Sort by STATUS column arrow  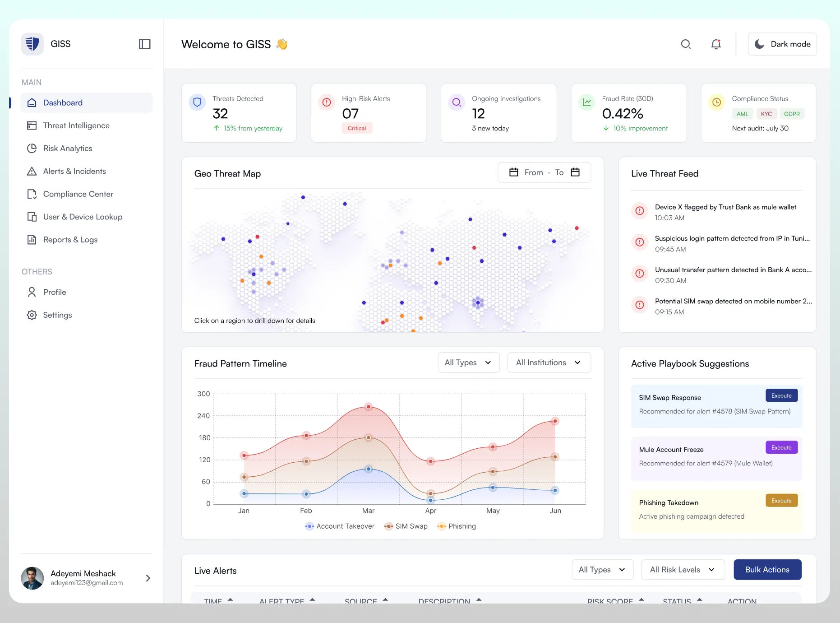(x=700, y=600)
